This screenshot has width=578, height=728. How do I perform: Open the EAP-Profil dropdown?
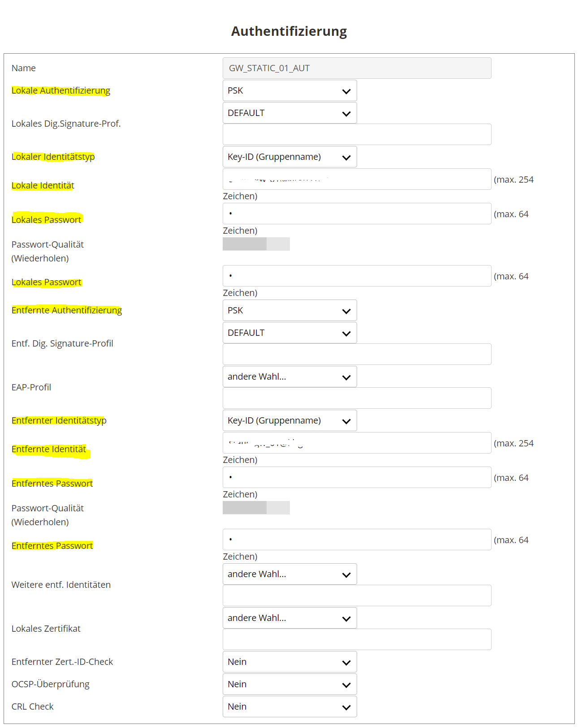point(289,377)
